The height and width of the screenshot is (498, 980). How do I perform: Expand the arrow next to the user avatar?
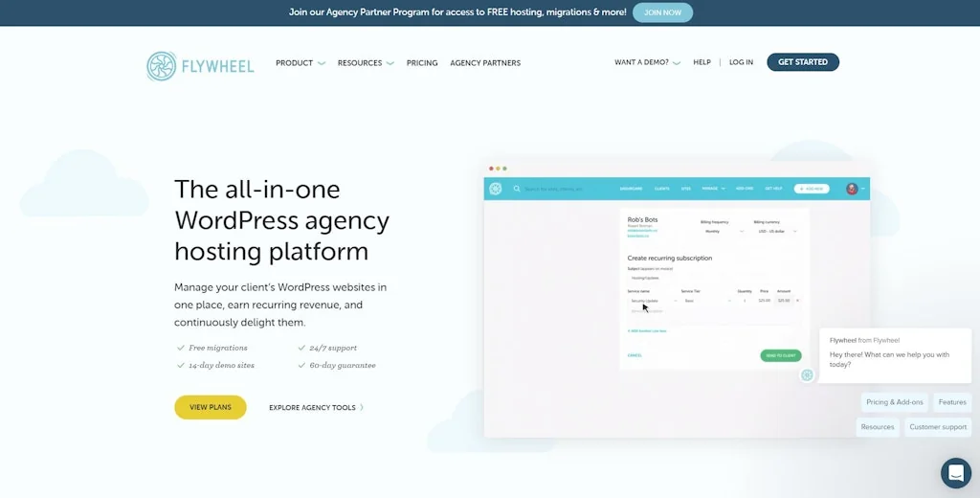click(x=863, y=189)
